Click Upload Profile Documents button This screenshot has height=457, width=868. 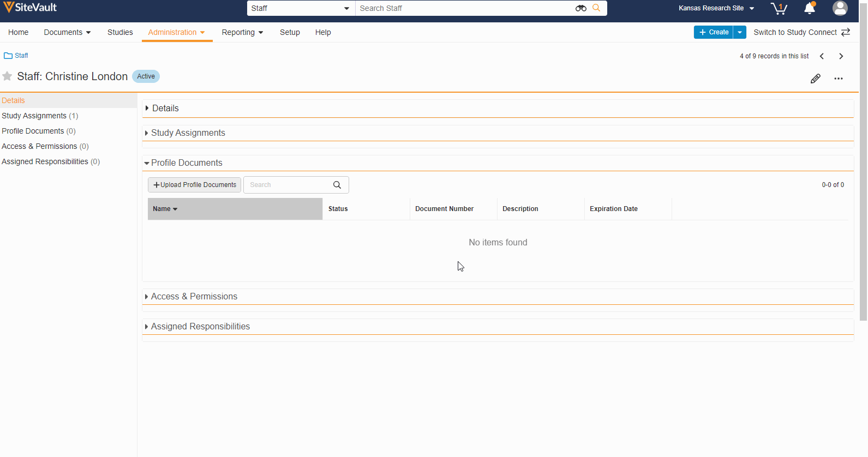coord(194,185)
